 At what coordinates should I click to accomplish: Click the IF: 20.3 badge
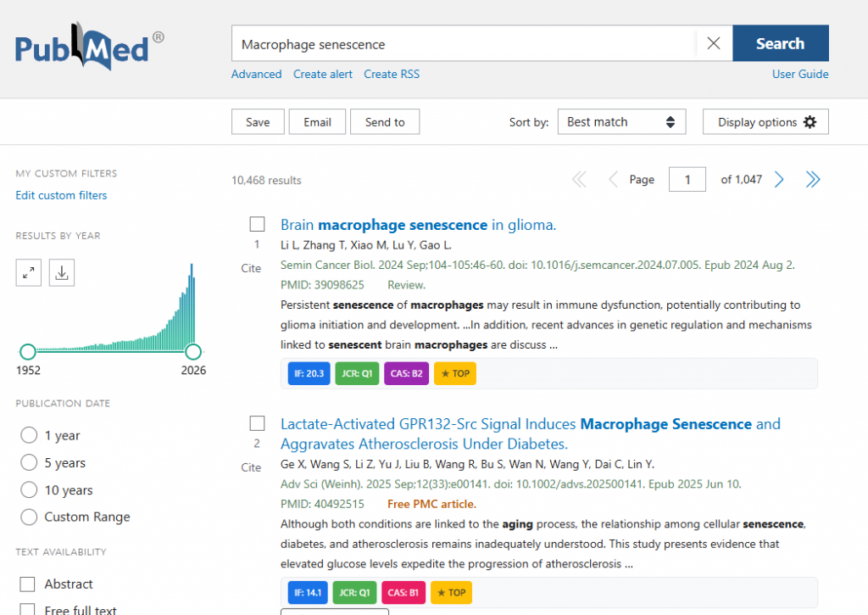309,373
